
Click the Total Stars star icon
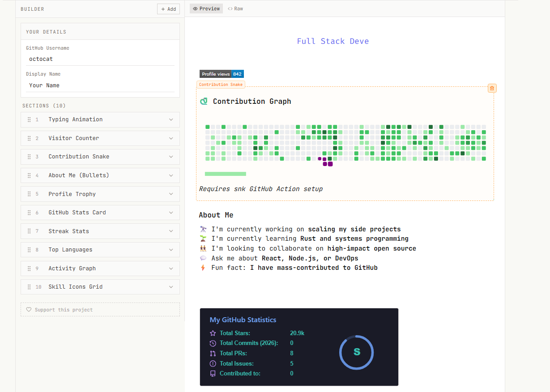click(x=213, y=333)
